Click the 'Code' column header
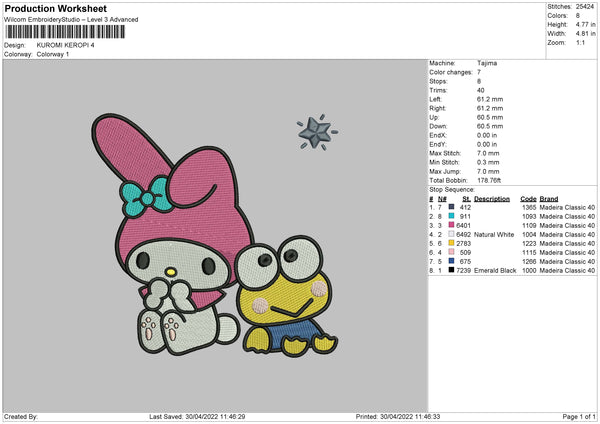600x424 pixels. pos(528,199)
